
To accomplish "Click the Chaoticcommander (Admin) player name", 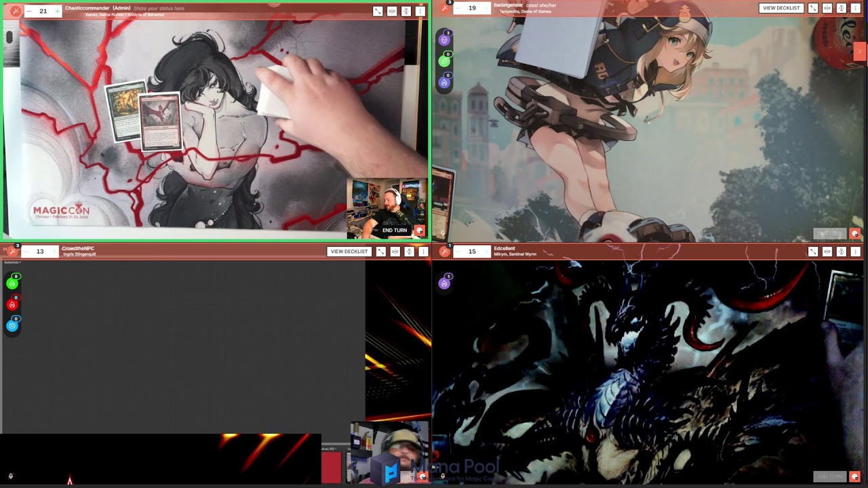I will pos(98,8).
